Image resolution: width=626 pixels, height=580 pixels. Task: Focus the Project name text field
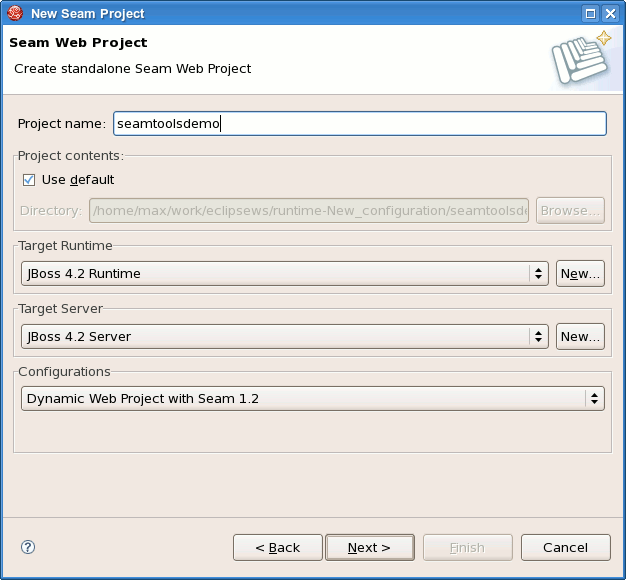pyautogui.click(x=360, y=123)
